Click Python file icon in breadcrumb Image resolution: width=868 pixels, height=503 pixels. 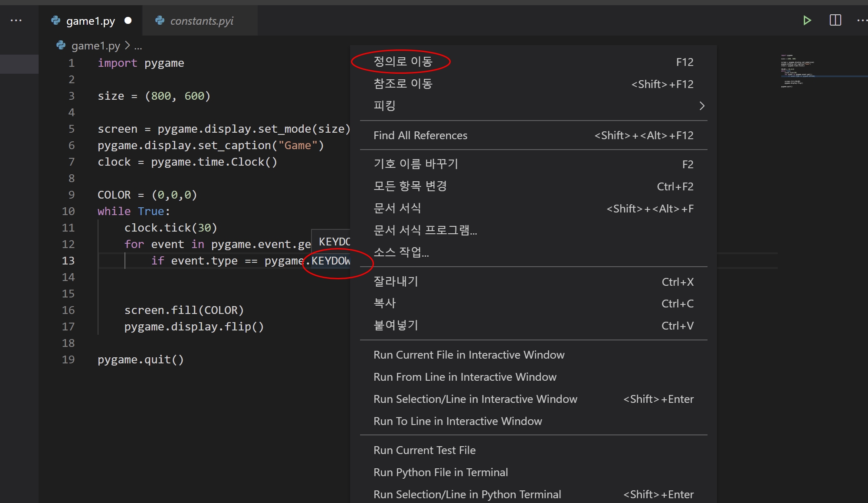61,46
